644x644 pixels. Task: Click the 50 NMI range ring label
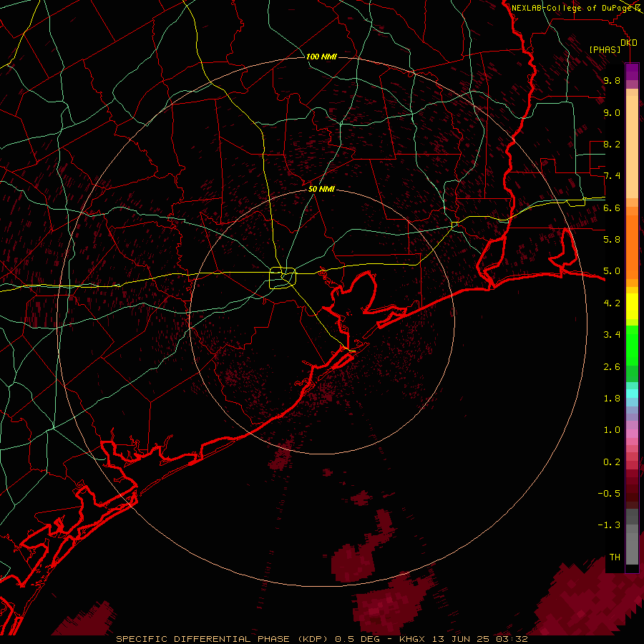pos(321,189)
